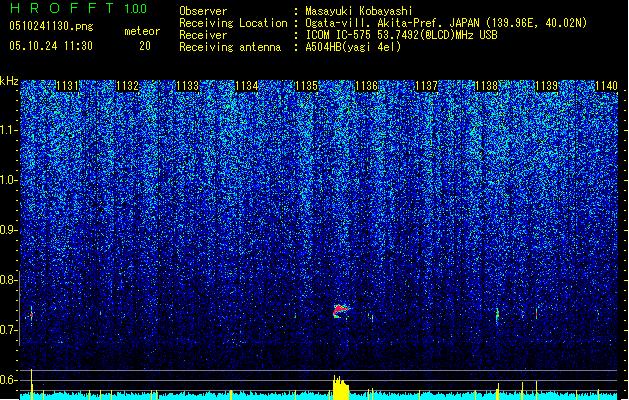Click time marker 1140 on the spectrogram
This screenshot has height=400, width=629.
pos(606,86)
